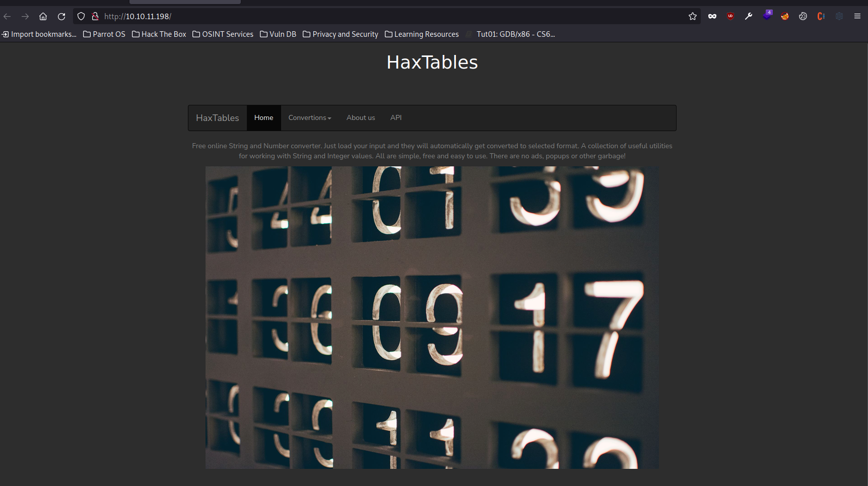
Task: Open the About us page
Action: click(x=361, y=118)
